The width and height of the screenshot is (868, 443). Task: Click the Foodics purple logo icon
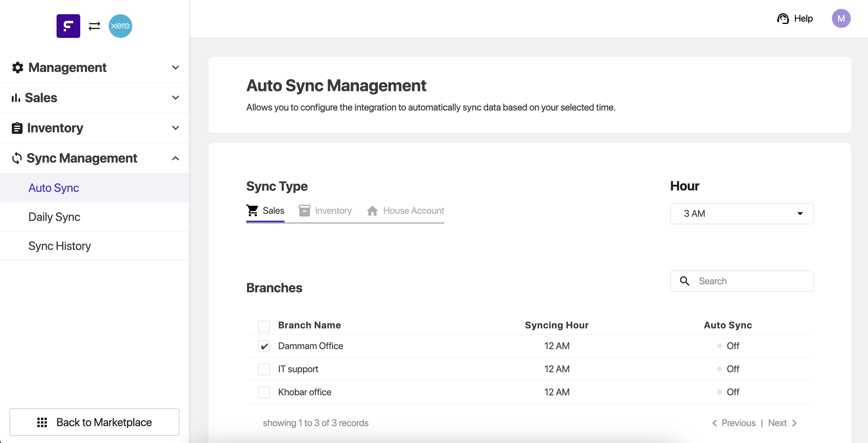coord(68,26)
